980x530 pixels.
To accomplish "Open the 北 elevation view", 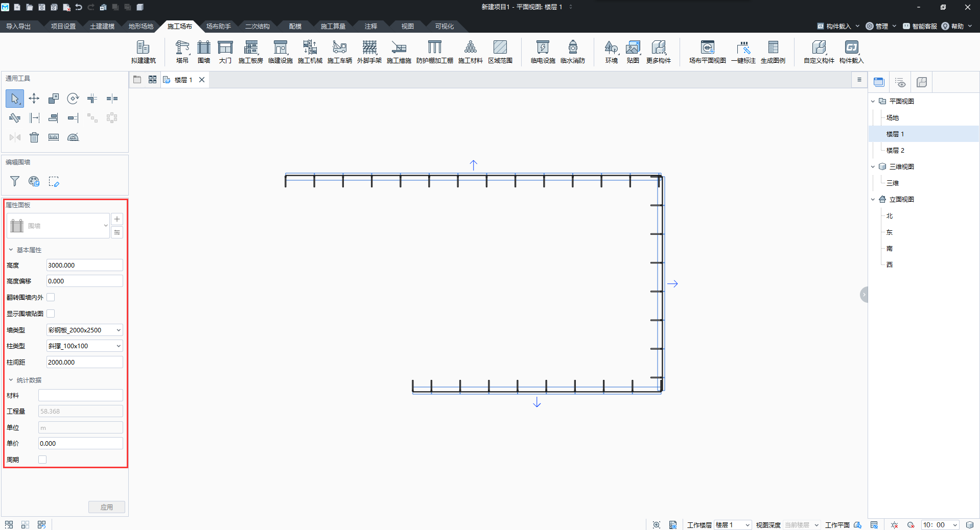I will [890, 215].
